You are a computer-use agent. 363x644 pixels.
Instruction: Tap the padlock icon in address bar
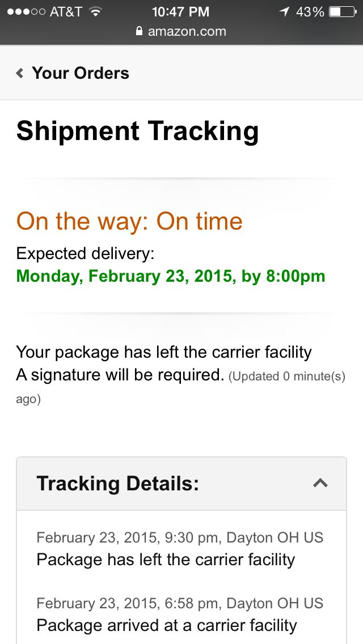(x=140, y=31)
